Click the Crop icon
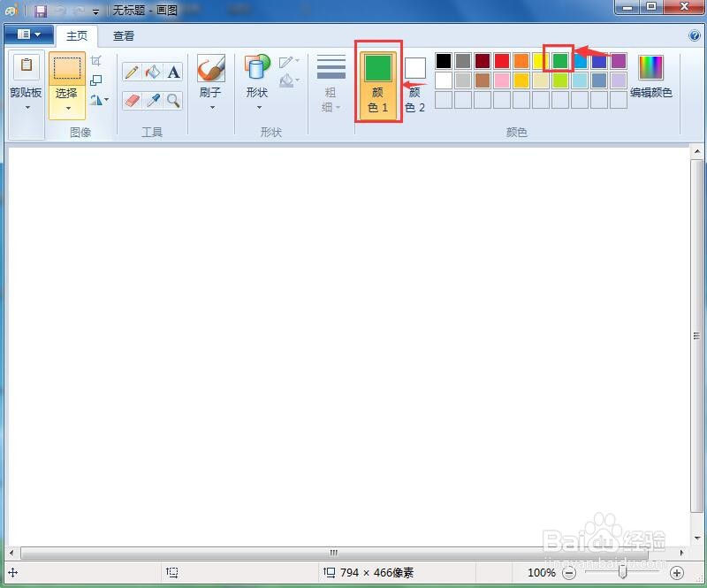This screenshot has width=707, height=588. [96, 60]
